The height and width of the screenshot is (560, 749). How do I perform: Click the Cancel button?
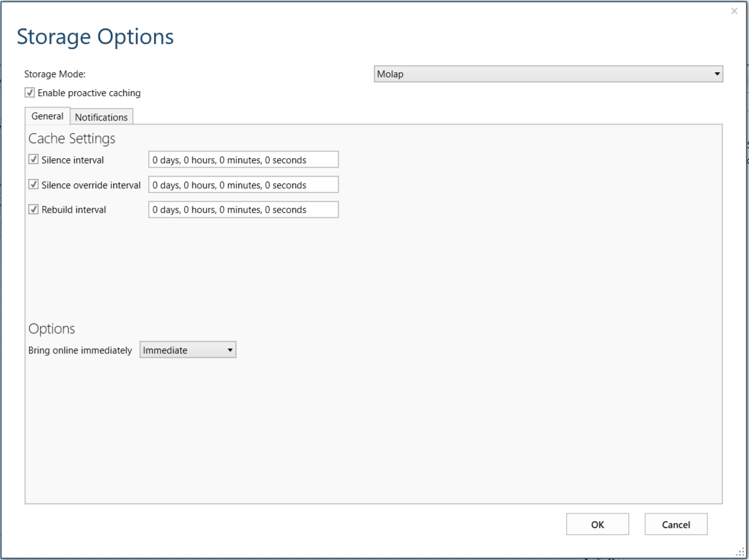click(x=675, y=524)
